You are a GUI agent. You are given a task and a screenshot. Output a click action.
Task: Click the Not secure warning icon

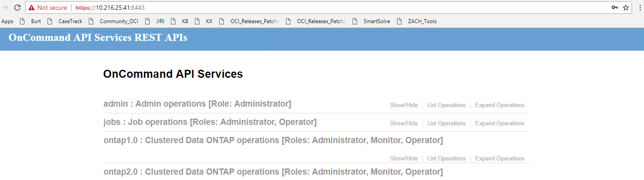tap(32, 8)
